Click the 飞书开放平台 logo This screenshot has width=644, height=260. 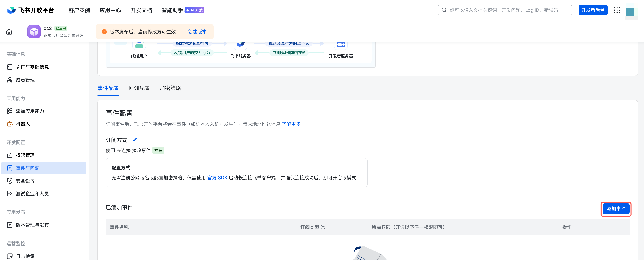coord(31,10)
